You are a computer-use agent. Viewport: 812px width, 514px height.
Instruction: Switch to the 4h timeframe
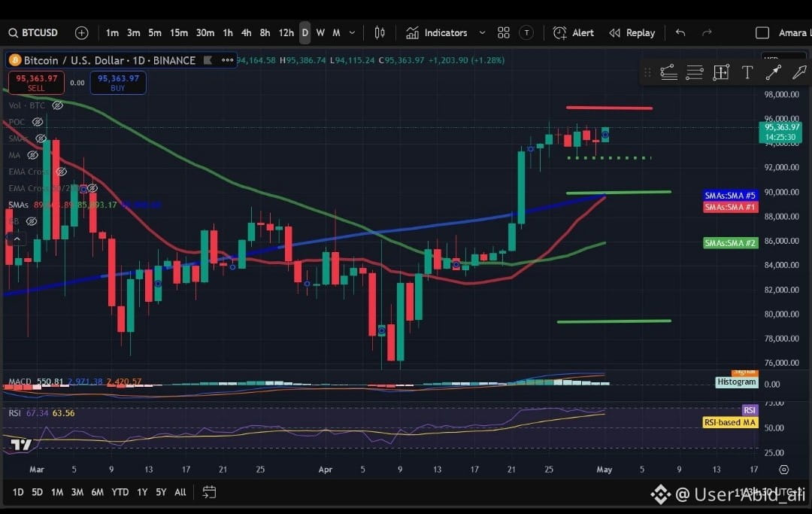[246, 32]
